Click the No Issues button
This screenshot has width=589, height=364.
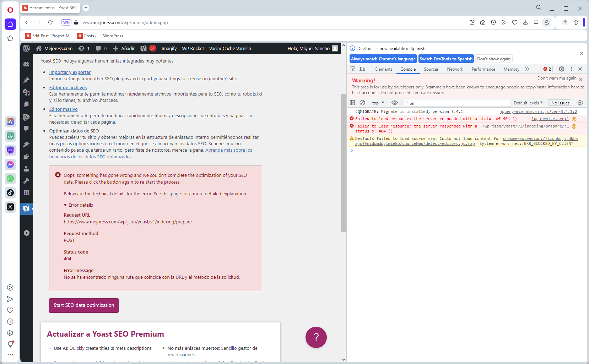560,103
